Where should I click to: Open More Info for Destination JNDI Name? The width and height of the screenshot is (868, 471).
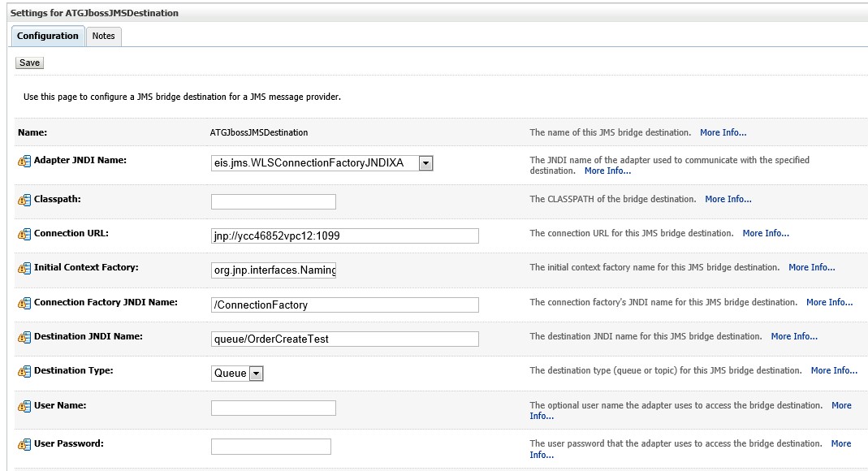click(794, 335)
